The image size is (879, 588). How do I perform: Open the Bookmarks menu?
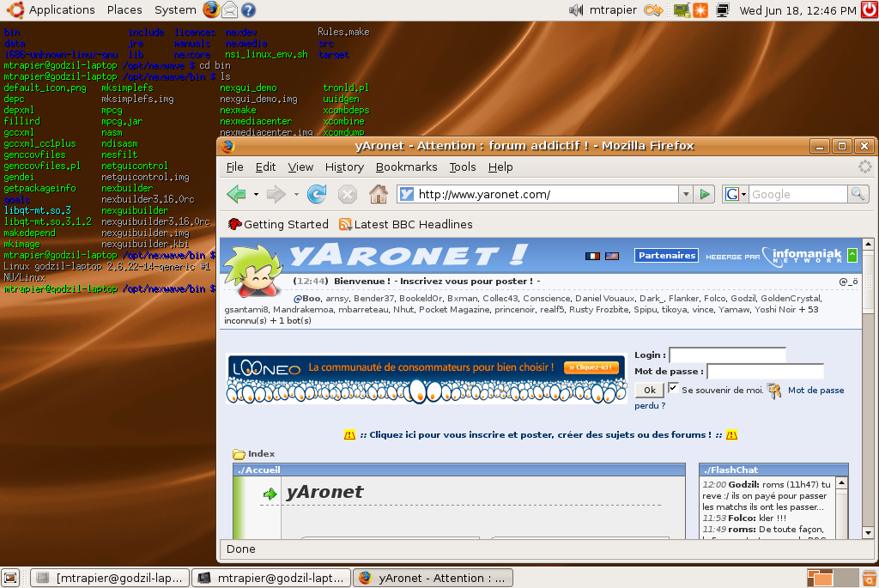[406, 167]
